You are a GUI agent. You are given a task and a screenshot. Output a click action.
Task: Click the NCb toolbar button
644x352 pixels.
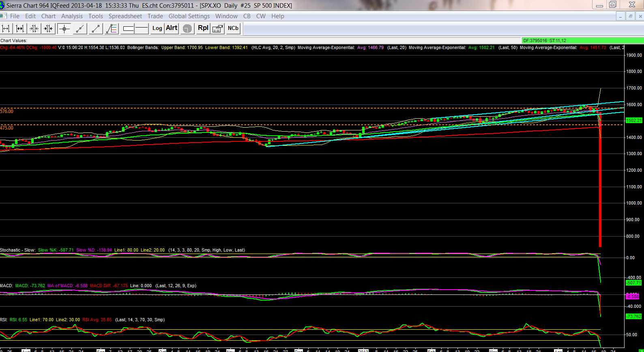[x=233, y=28]
